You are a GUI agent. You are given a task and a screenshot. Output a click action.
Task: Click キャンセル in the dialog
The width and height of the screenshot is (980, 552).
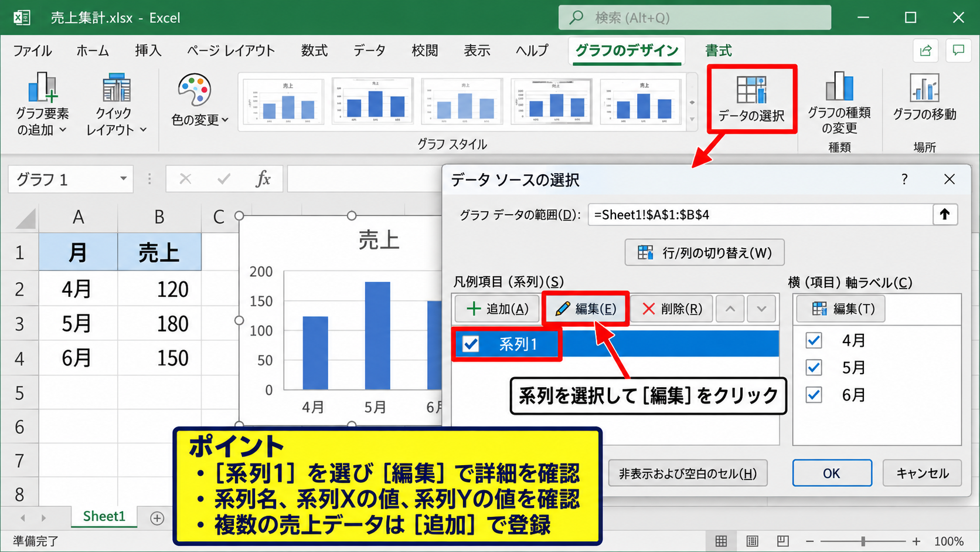tap(922, 473)
